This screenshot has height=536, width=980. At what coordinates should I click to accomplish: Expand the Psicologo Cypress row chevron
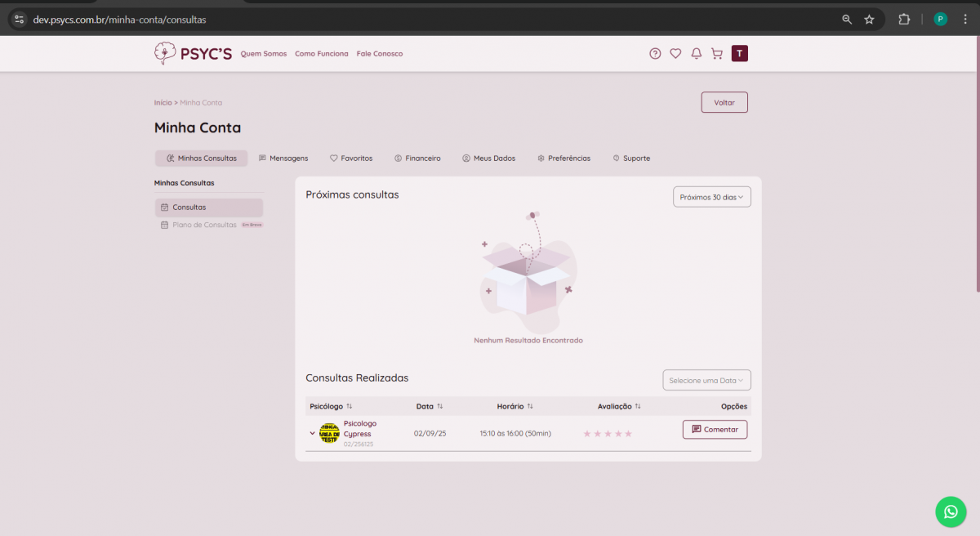coord(312,433)
